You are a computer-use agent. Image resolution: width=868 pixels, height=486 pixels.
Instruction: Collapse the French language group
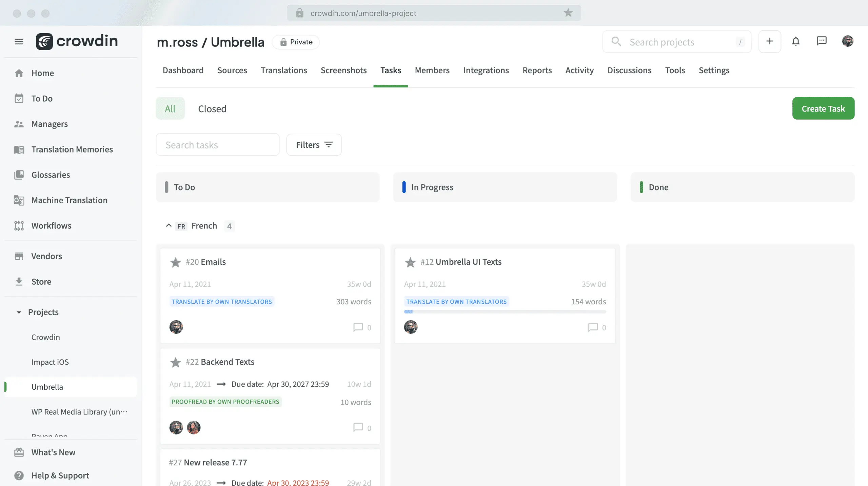(x=169, y=225)
